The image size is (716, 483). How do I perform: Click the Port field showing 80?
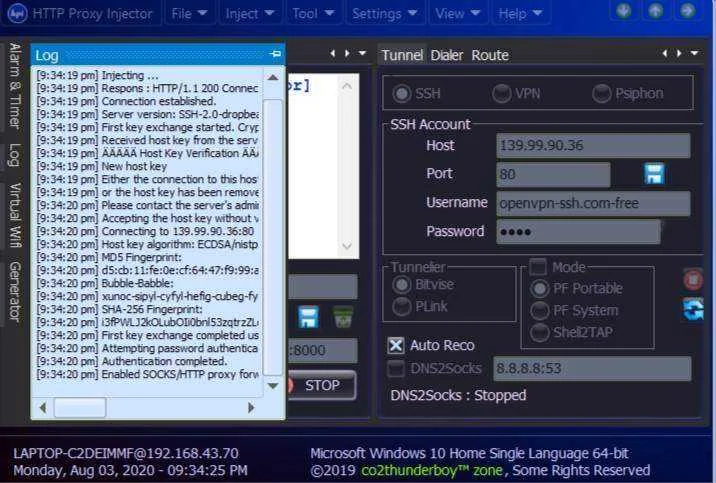pyautogui.click(x=553, y=174)
